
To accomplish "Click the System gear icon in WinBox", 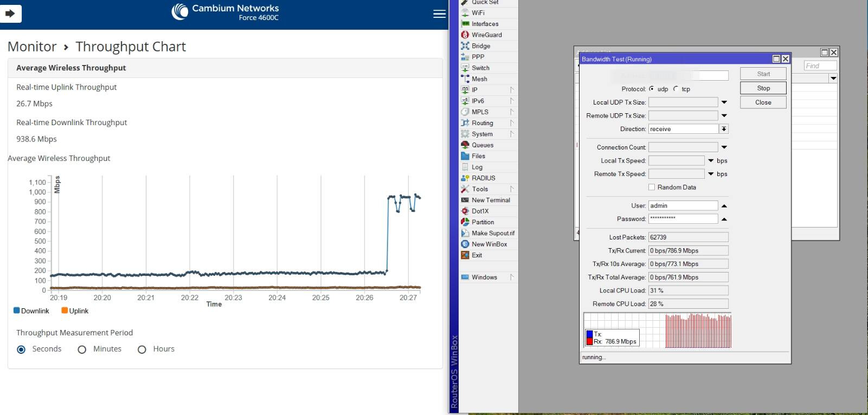I will 465,134.
